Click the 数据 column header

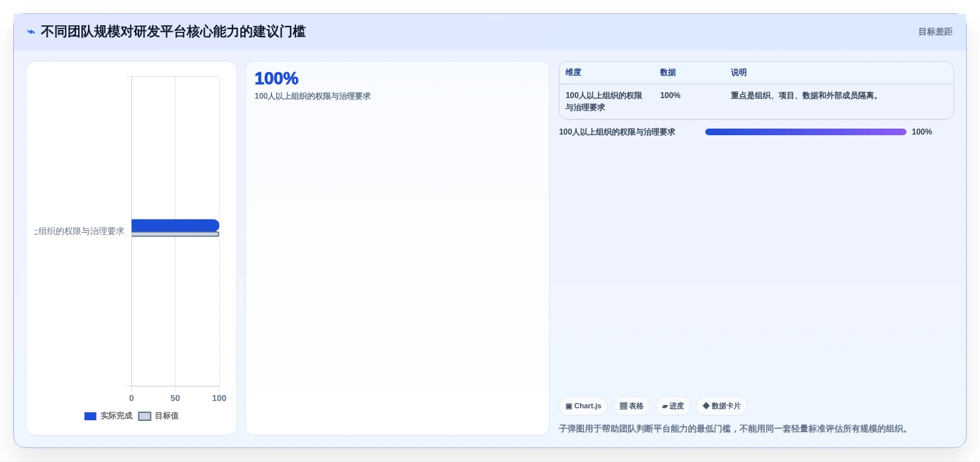pos(668,73)
